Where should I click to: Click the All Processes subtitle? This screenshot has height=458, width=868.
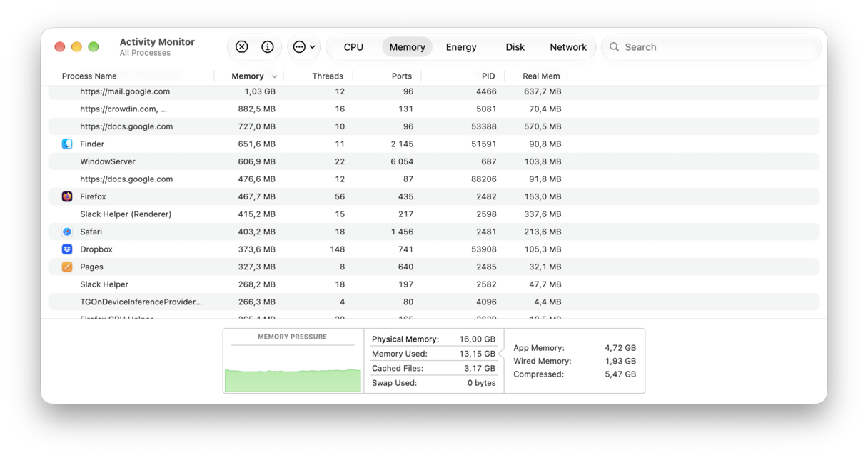coord(145,53)
